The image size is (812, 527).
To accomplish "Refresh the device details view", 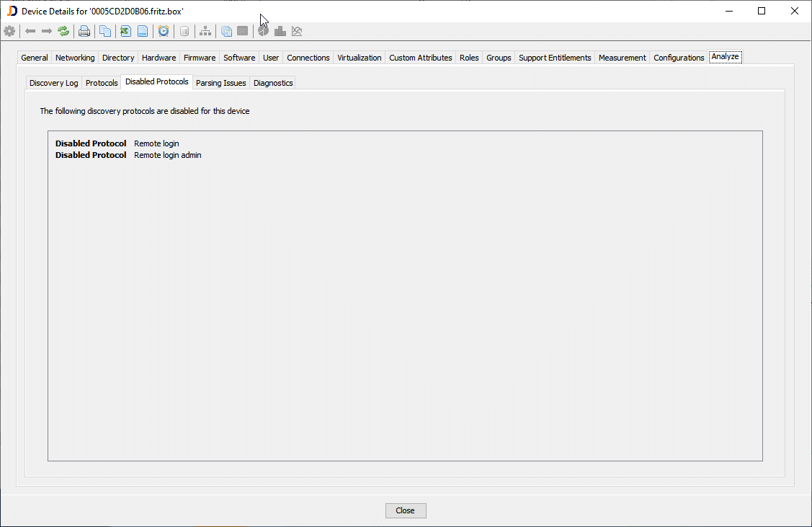I will point(63,31).
